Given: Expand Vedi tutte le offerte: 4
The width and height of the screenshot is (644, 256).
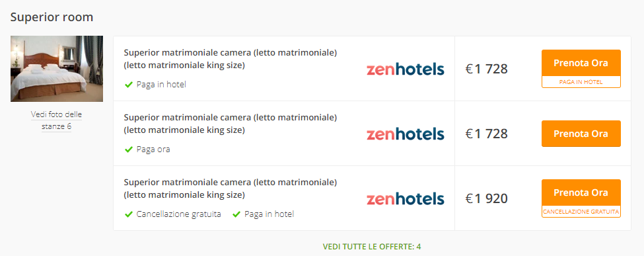Looking at the screenshot, I should click(372, 247).
